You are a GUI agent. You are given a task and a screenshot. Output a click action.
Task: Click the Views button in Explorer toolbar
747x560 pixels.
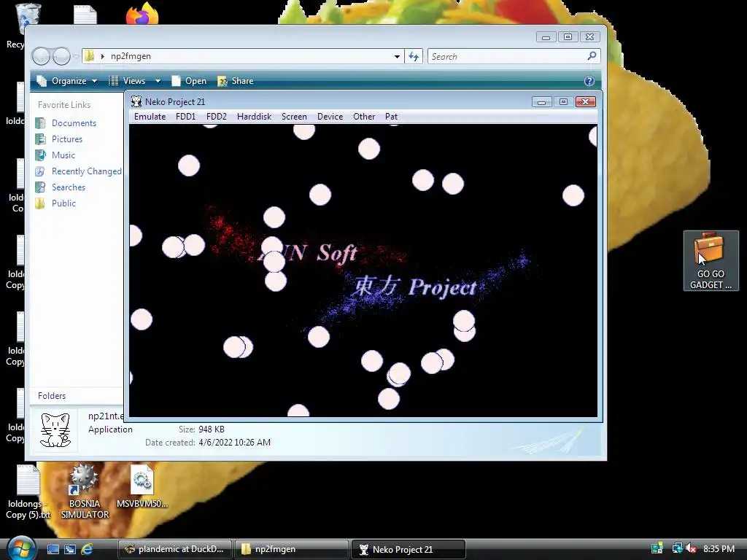[x=127, y=81]
